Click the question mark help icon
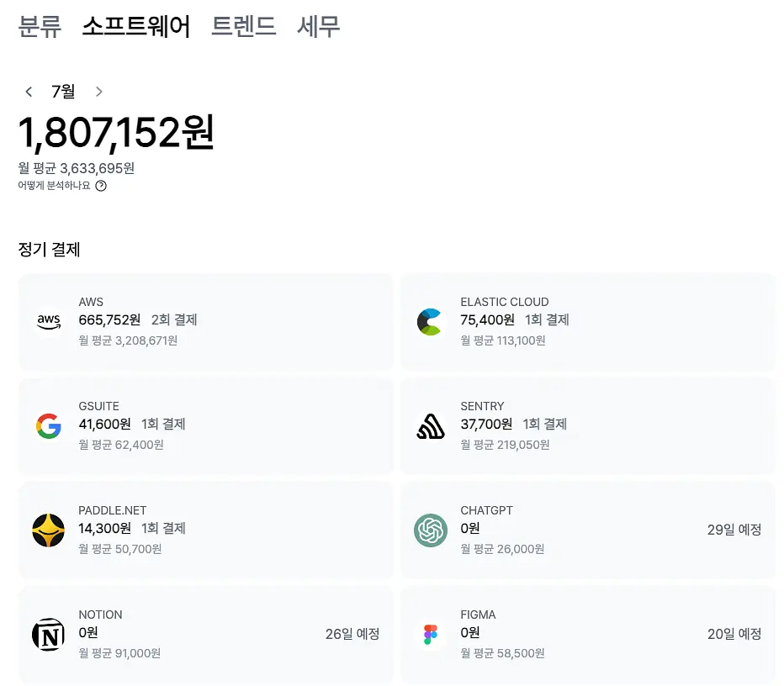 coord(101,186)
